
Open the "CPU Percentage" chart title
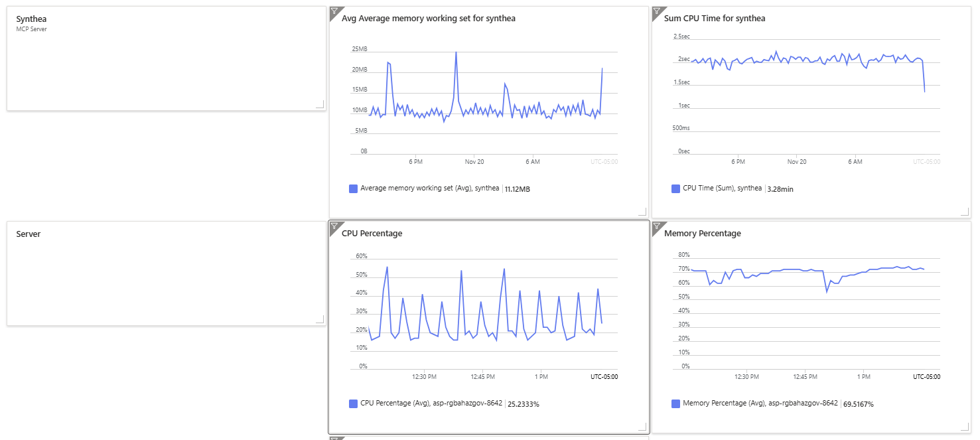click(x=372, y=234)
